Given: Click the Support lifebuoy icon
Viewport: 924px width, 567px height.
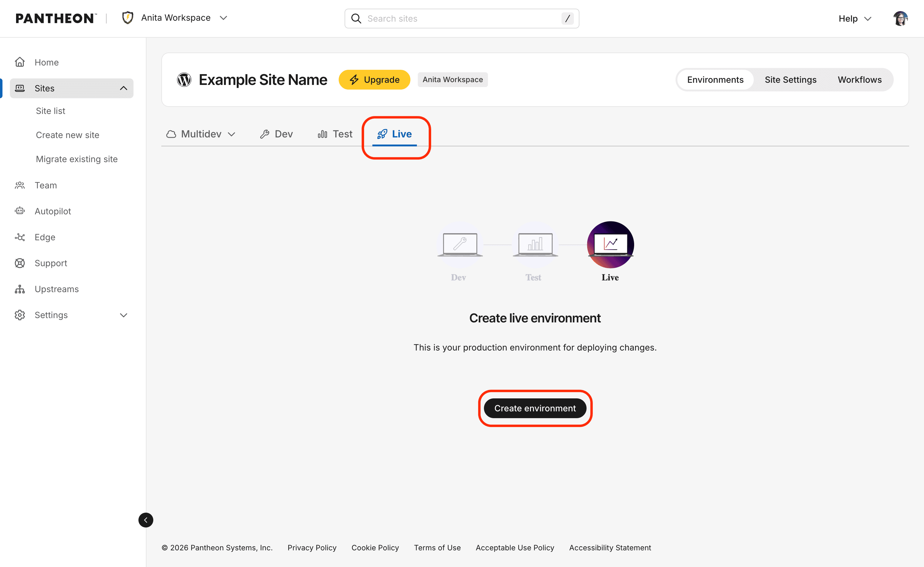Looking at the screenshot, I should pyautogui.click(x=20, y=263).
